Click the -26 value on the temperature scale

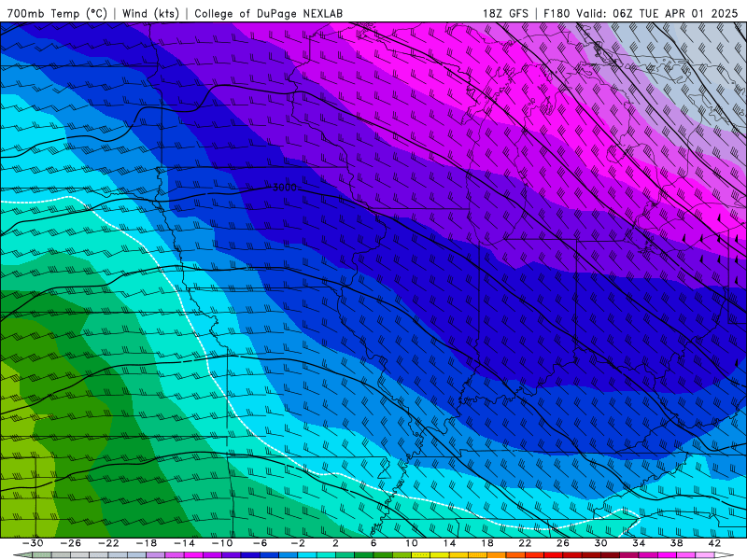71,543
